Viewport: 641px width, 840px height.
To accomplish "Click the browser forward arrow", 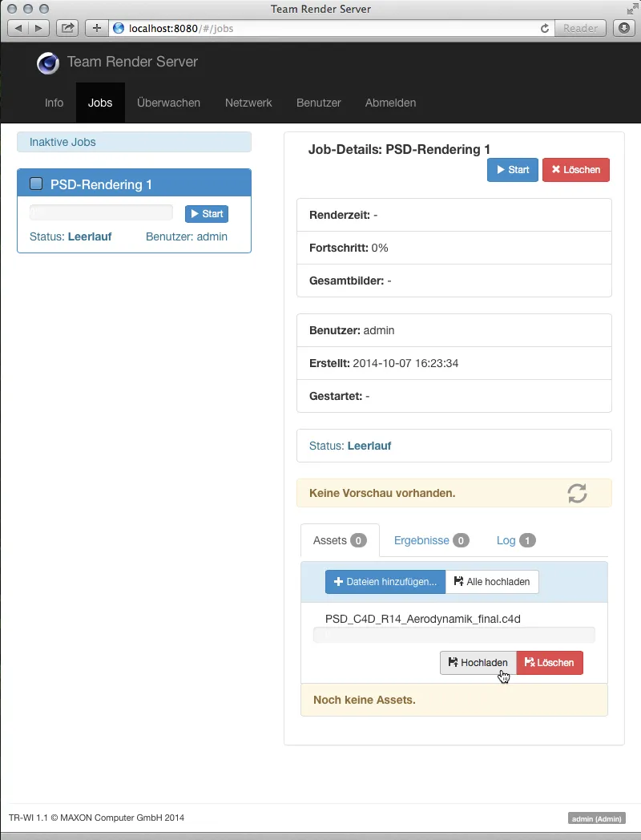I will click(37, 27).
